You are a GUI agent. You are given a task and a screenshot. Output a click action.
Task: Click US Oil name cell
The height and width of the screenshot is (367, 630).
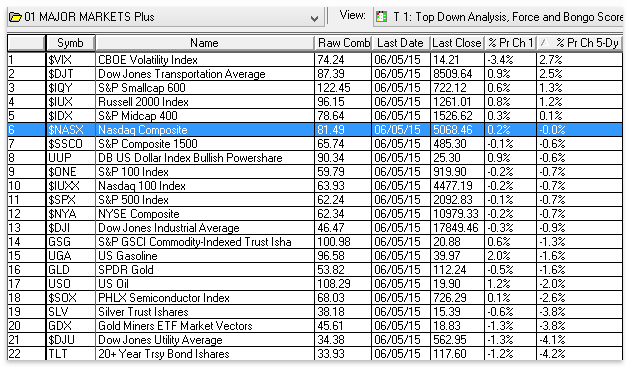point(205,284)
